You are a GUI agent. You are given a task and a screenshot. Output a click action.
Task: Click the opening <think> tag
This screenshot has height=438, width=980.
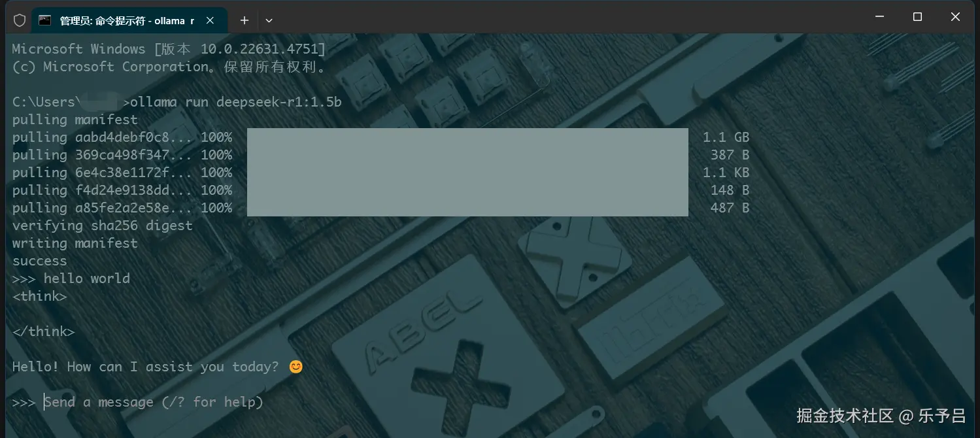40,296
